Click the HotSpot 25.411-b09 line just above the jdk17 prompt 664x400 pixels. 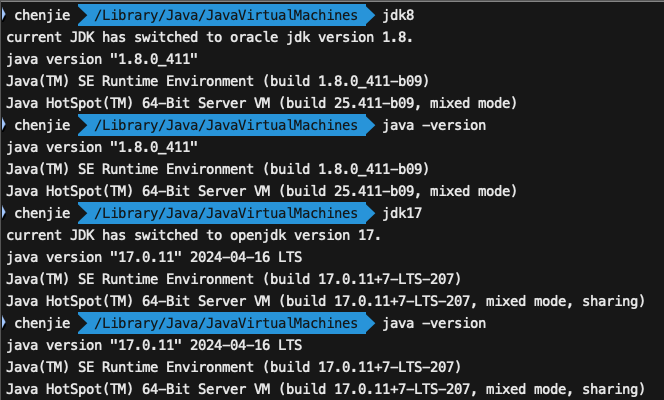point(262,191)
